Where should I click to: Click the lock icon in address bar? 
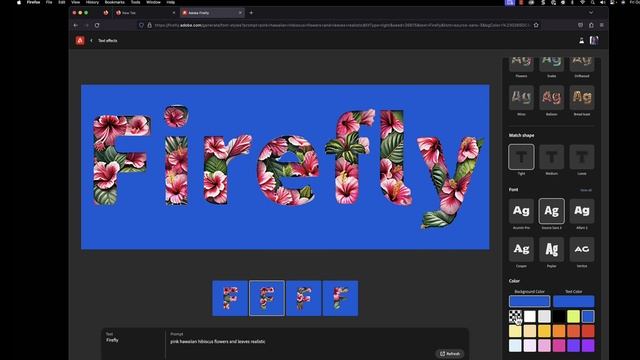(x=149, y=25)
